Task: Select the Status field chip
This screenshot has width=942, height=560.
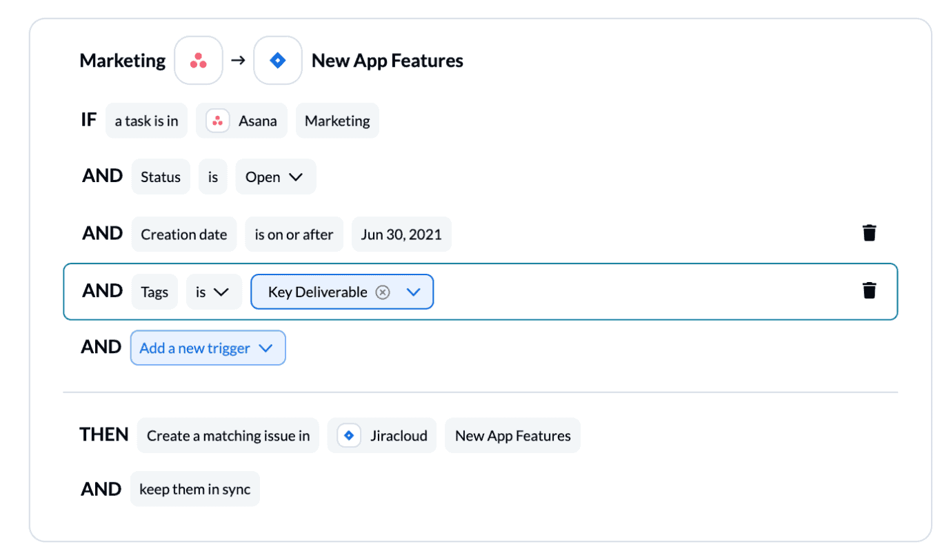Action: (161, 177)
